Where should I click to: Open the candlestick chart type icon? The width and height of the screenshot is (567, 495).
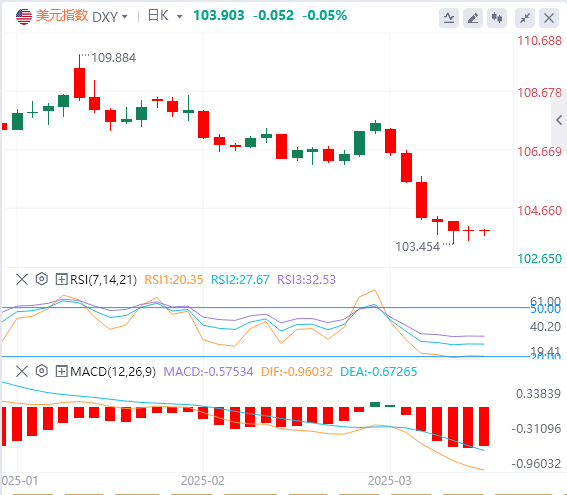coord(497,18)
